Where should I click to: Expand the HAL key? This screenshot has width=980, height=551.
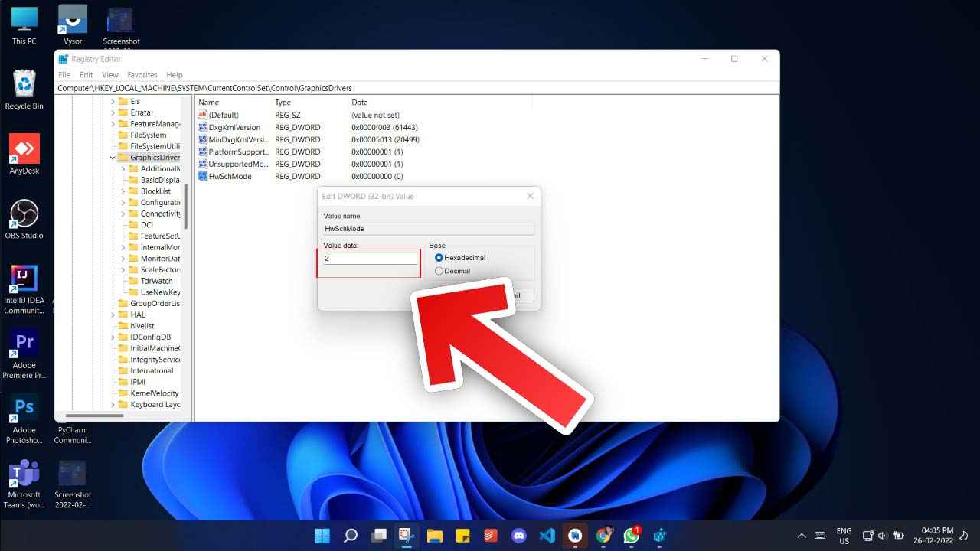113,315
